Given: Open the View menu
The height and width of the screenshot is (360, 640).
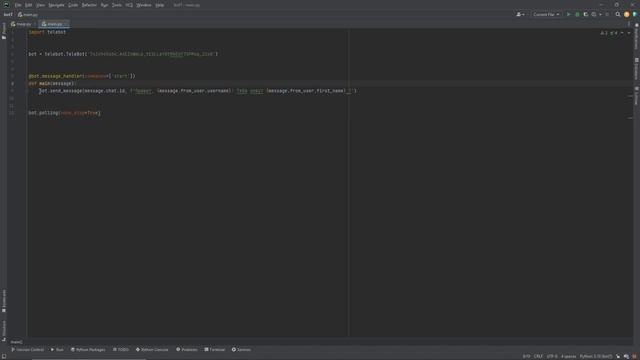Looking at the screenshot, I should [40, 5].
